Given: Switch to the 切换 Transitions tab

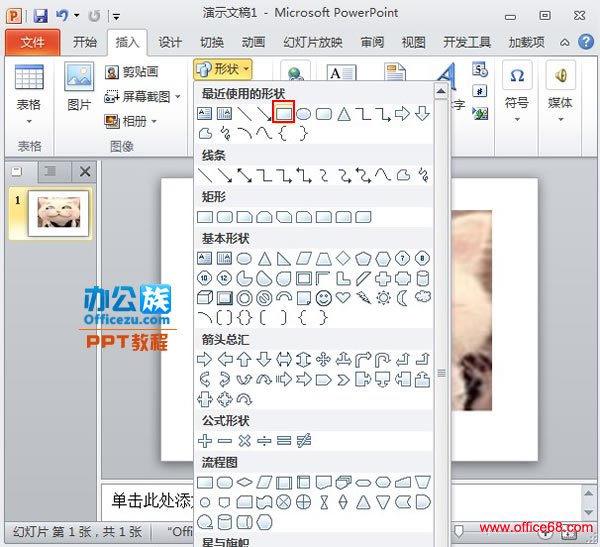Looking at the screenshot, I should pos(212,42).
